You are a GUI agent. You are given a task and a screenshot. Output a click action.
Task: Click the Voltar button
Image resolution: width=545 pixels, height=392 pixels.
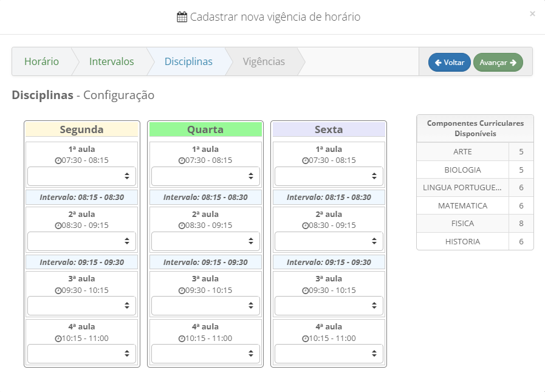[x=450, y=62]
